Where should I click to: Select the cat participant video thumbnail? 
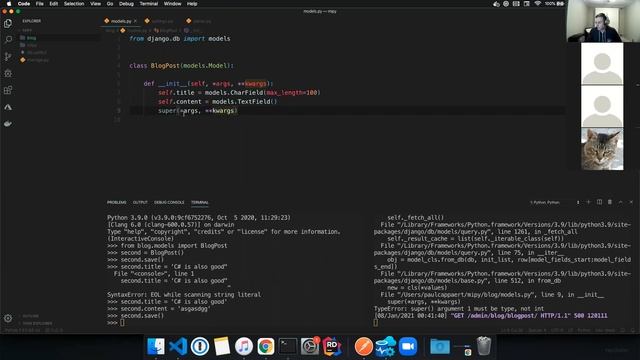(x=602, y=149)
